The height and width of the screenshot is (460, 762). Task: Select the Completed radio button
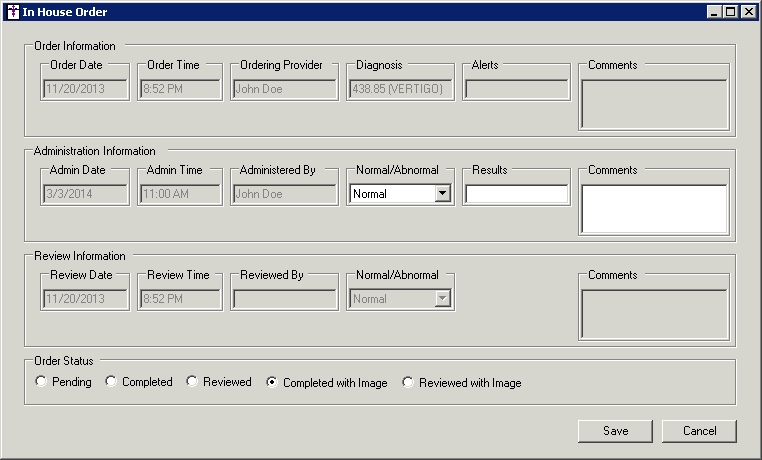point(111,382)
